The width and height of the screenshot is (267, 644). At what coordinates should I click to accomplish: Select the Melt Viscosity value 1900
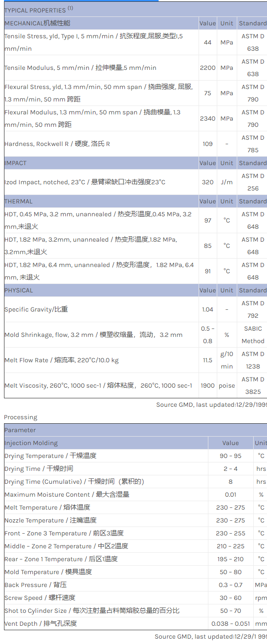[x=207, y=385]
